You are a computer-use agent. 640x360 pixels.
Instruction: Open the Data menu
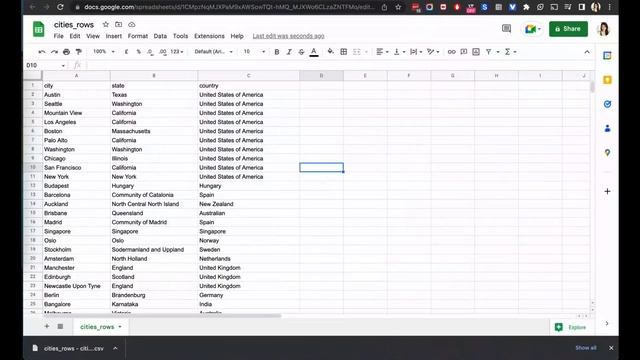tap(160, 36)
